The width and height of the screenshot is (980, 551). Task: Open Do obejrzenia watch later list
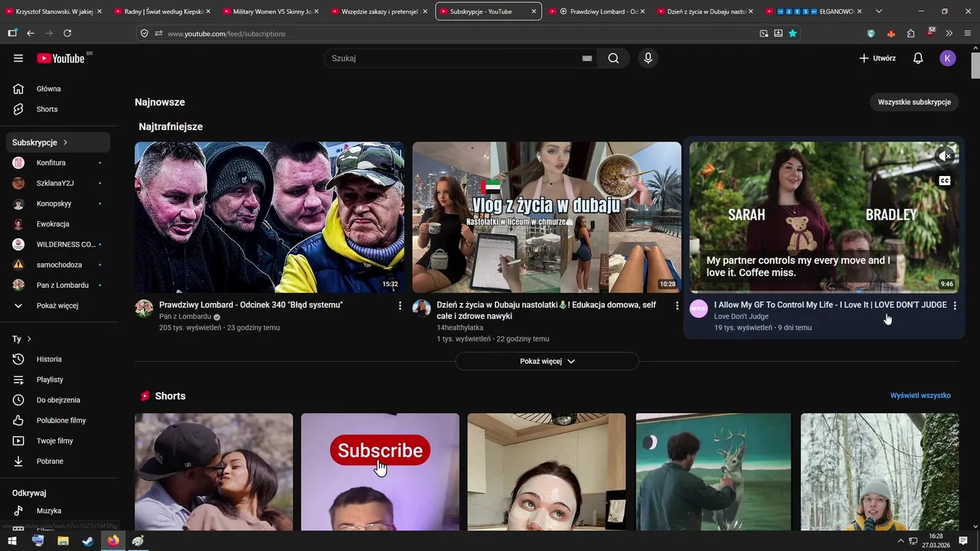coord(60,400)
